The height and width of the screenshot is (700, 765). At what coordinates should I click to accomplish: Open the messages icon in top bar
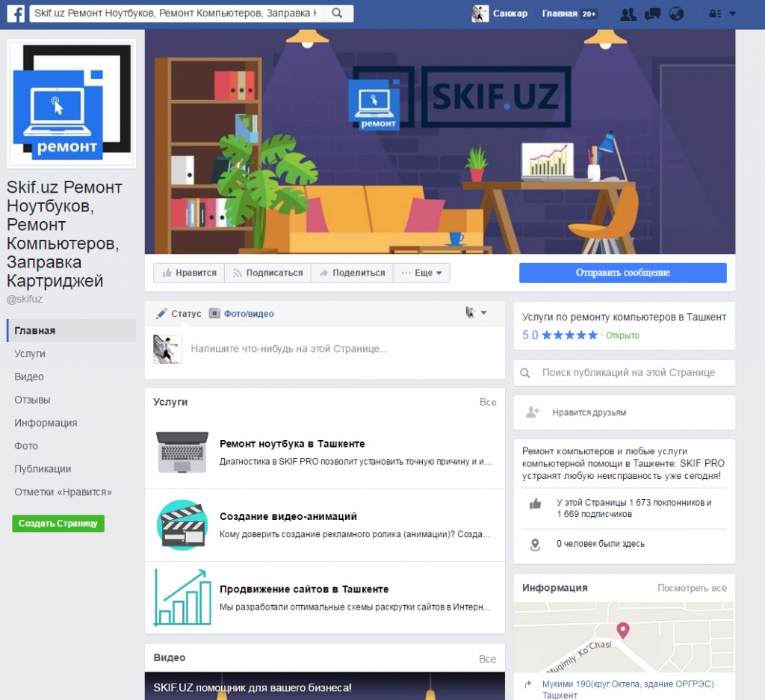[652, 13]
